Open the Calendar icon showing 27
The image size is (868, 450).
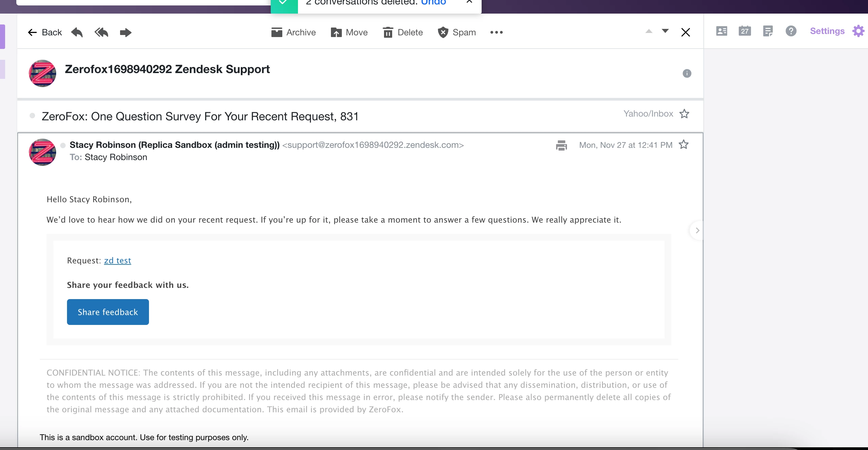coord(745,31)
